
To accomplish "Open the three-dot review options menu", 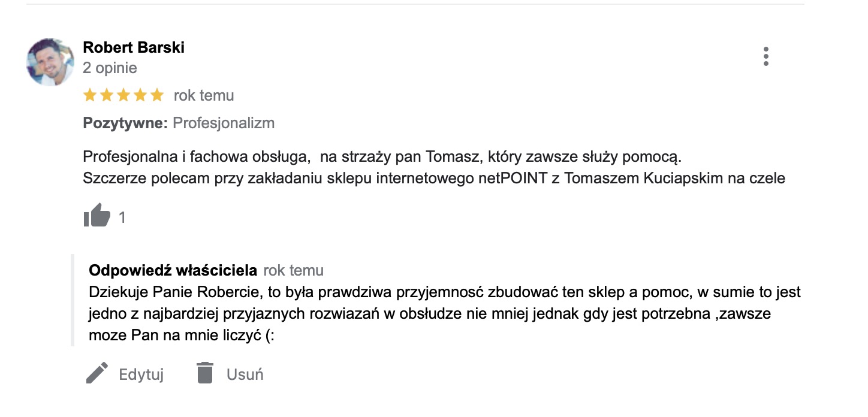I will [765, 56].
